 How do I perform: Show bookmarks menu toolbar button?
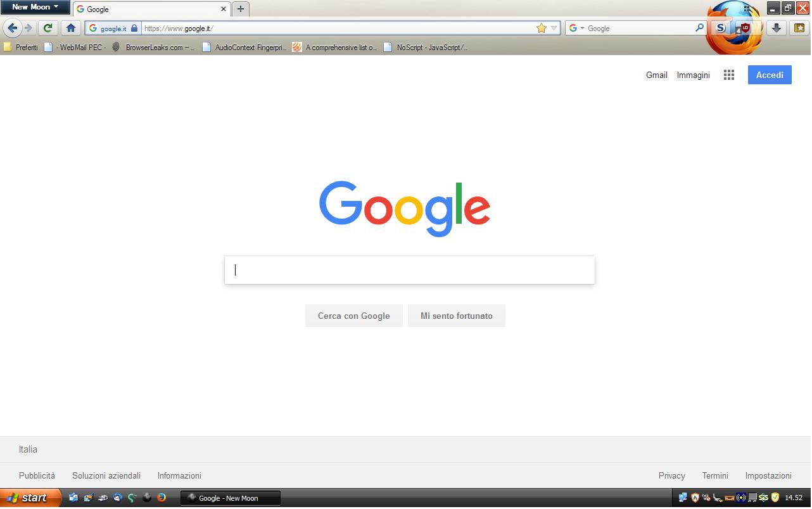click(x=799, y=28)
